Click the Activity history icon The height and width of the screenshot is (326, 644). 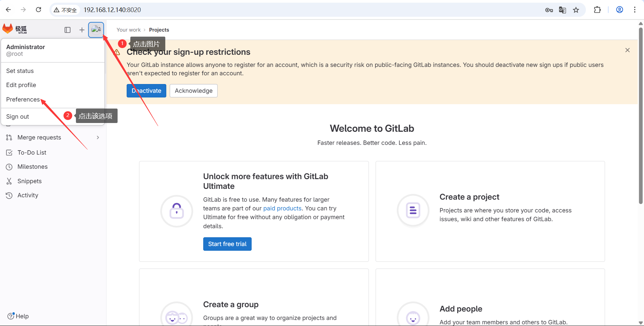[x=9, y=195]
